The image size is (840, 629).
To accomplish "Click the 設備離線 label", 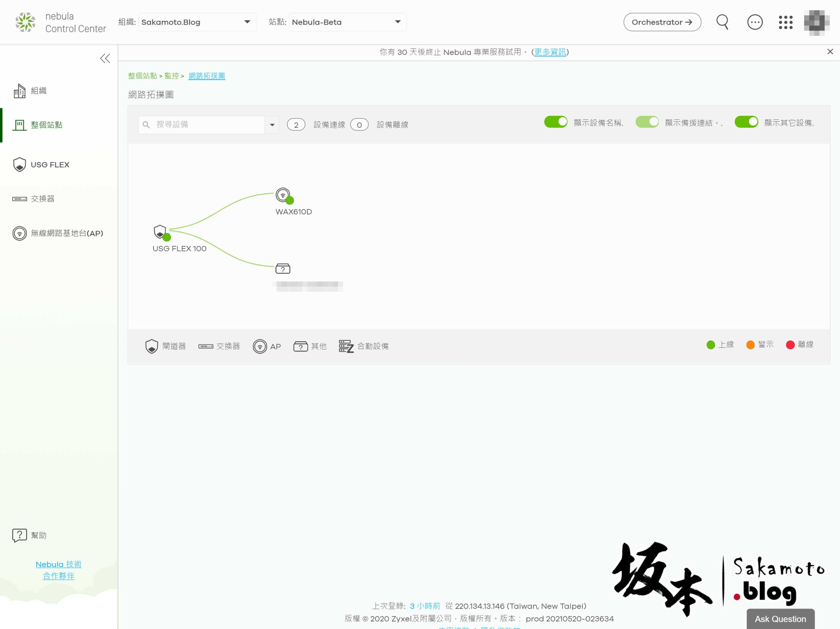I will 392,125.
